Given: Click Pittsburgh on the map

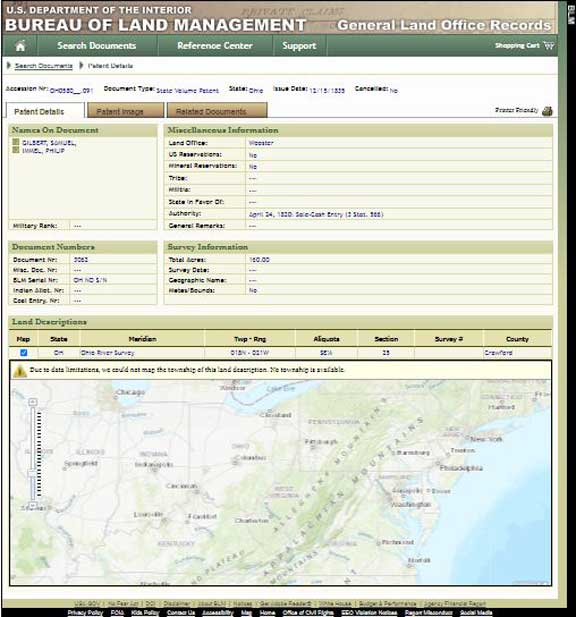Looking at the screenshot, I should [321, 442].
